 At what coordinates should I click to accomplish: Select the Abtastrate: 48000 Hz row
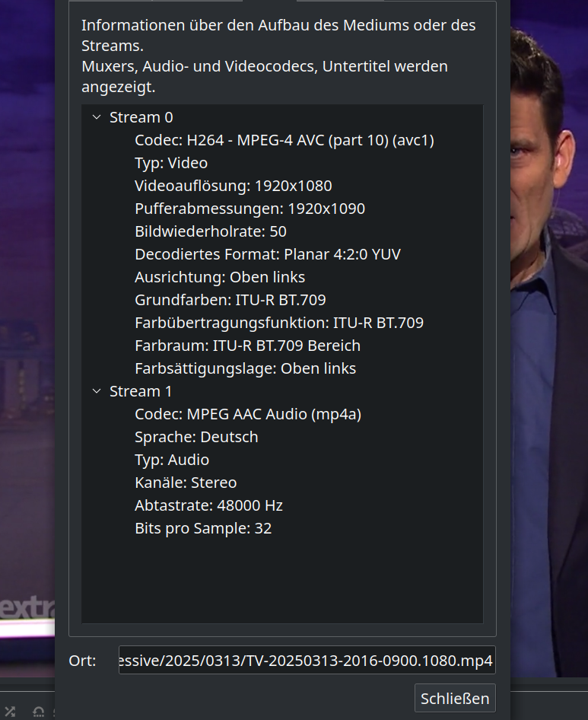208,505
